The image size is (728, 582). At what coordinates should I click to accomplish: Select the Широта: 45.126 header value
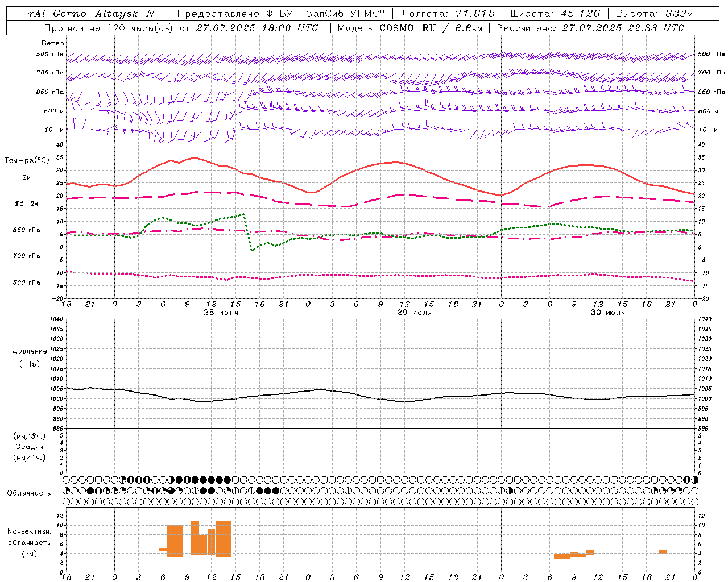pyautogui.click(x=555, y=14)
